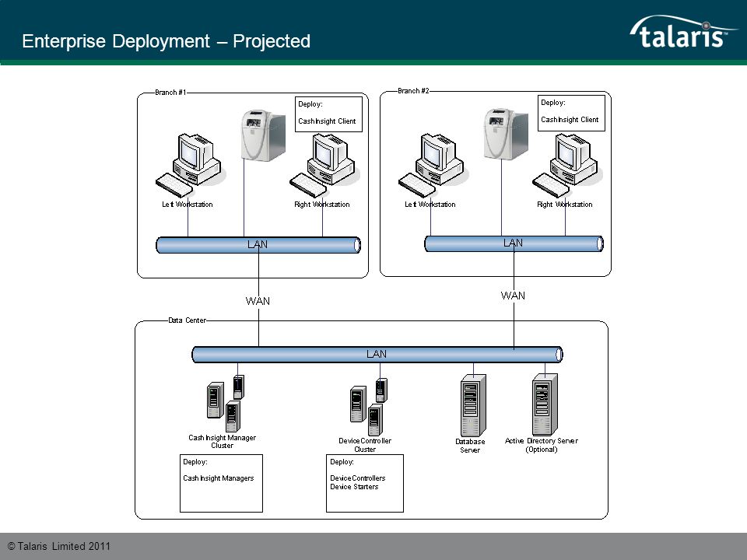Image resolution: width=747 pixels, height=560 pixels.
Task: Click the '© Talaris Limited 2011' footer text
Action: coord(58,546)
